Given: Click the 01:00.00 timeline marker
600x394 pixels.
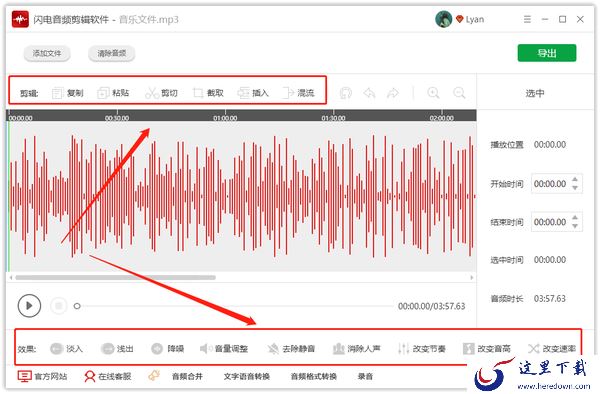Looking at the screenshot, I should pyautogui.click(x=225, y=118).
